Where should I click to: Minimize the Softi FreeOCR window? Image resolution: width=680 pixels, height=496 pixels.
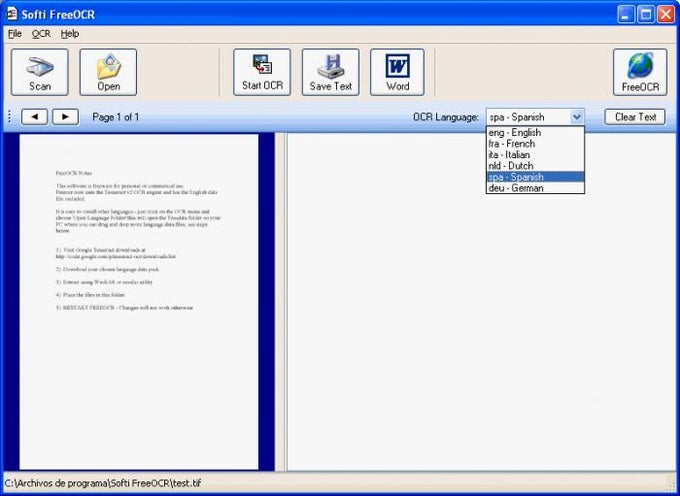point(626,14)
